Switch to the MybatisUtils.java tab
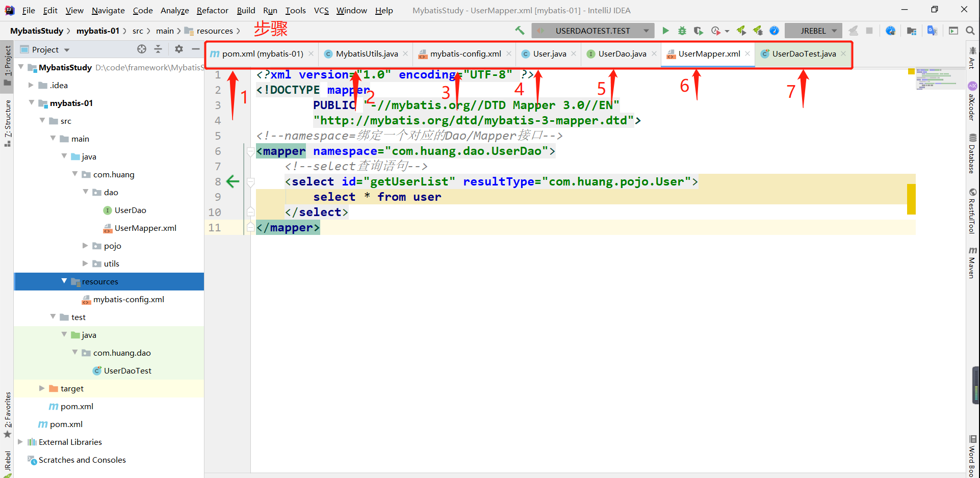 pos(366,54)
